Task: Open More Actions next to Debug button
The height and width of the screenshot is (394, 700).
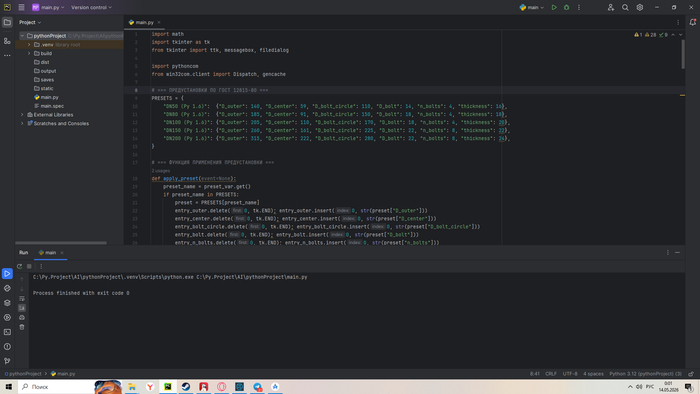Action: 579,8
